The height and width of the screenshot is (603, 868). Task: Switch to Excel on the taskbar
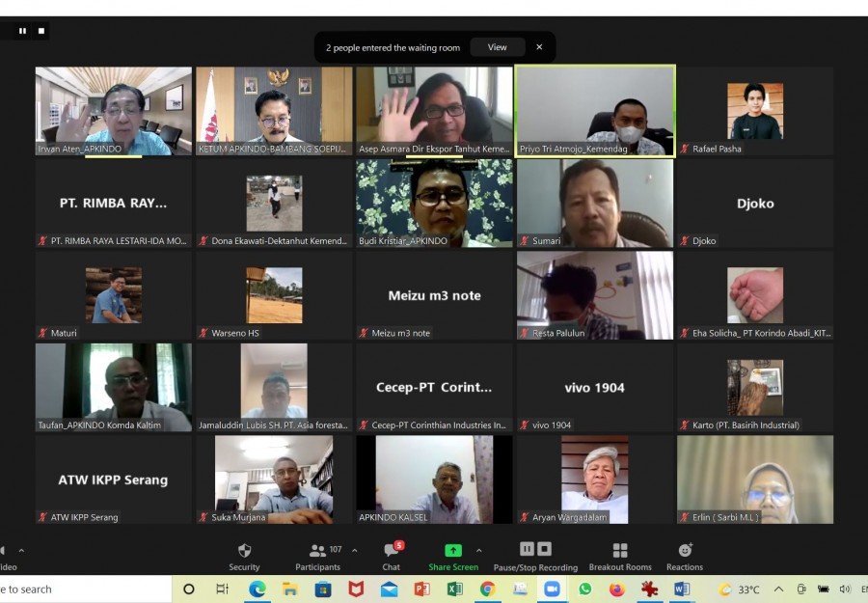(454, 589)
